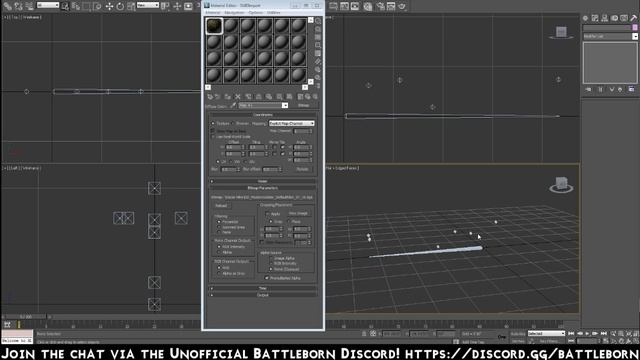The width and height of the screenshot is (640, 360).
Task: Click Make Material Copy icon
Action: [x=248, y=97]
